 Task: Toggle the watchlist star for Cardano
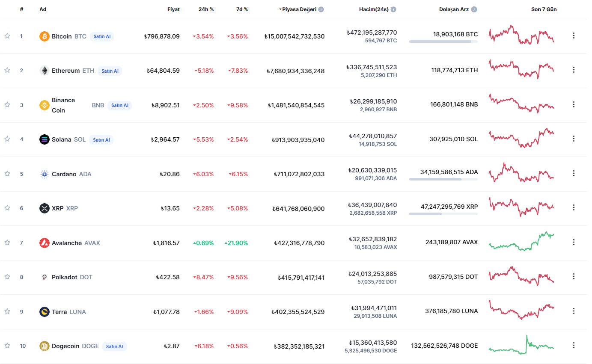point(7,174)
